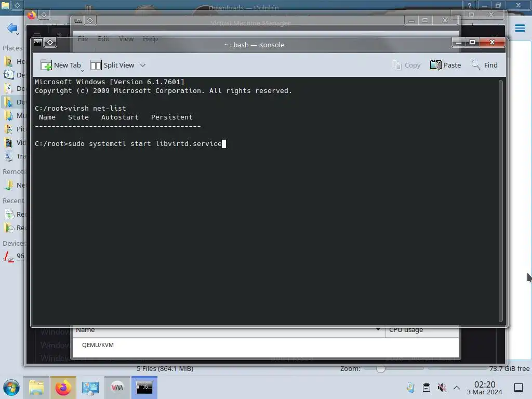The height and width of the screenshot is (399, 532).
Task: Click the terminal command line 'sudo systemctl start libvirtd.service'
Action: click(x=145, y=143)
